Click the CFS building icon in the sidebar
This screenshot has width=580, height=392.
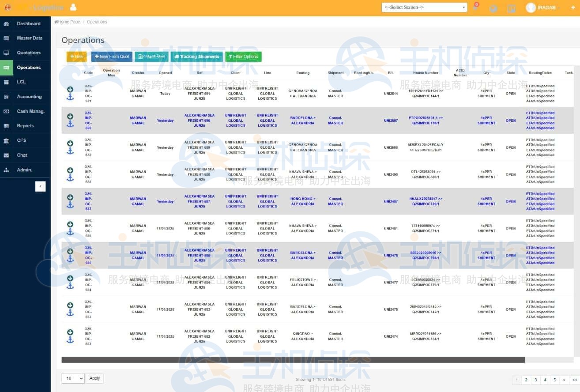(6, 141)
